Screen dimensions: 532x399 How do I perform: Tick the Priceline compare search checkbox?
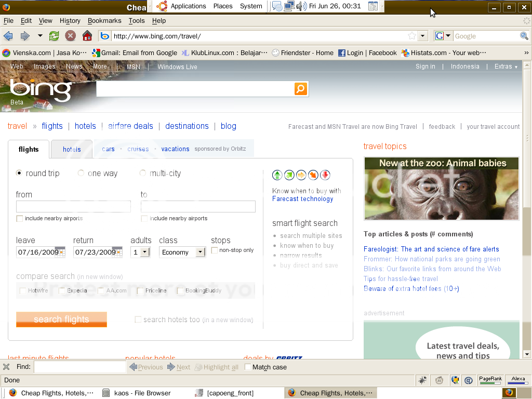coord(140,291)
